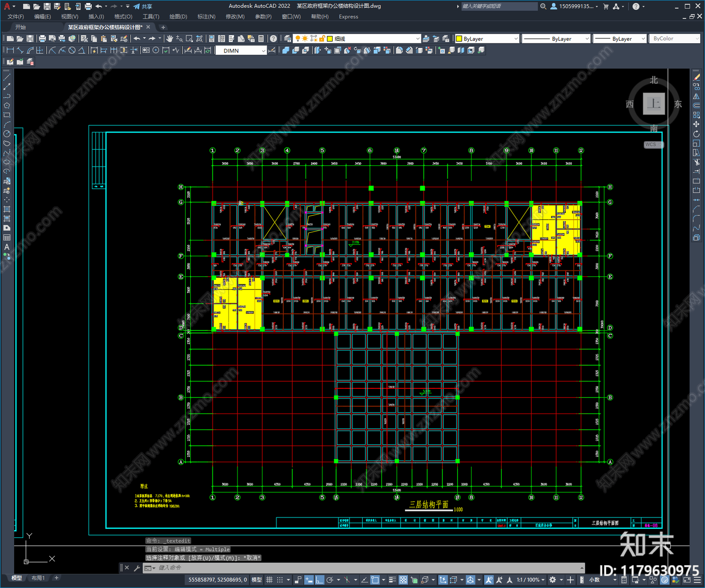Select the Diameter dimension tool
Image resolution: width=705 pixels, height=588 pixels.
point(72,50)
